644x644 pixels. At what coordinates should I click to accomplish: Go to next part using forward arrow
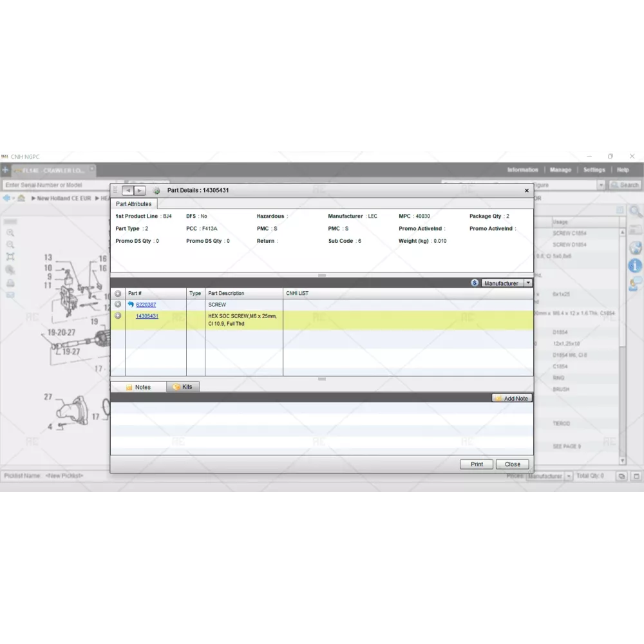pos(140,191)
